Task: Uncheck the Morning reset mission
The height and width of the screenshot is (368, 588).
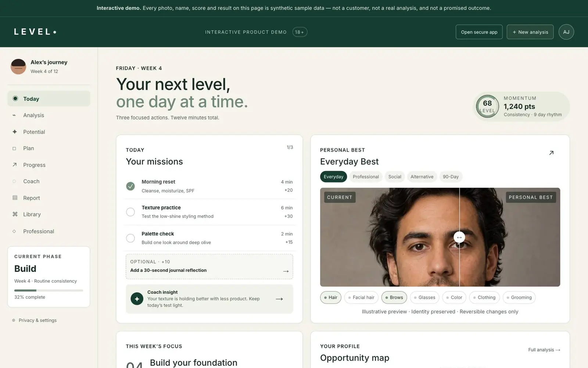Action: [130, 186]
